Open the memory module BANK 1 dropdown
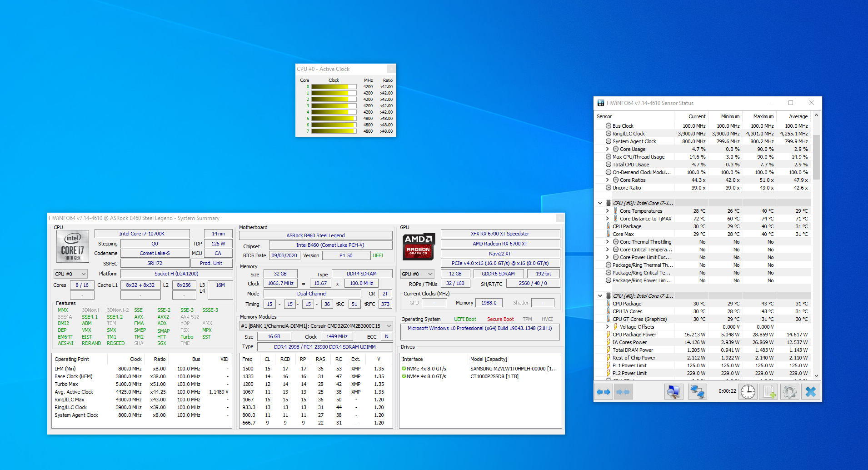This screenshot has width=868, height=470. pos(316,326)
